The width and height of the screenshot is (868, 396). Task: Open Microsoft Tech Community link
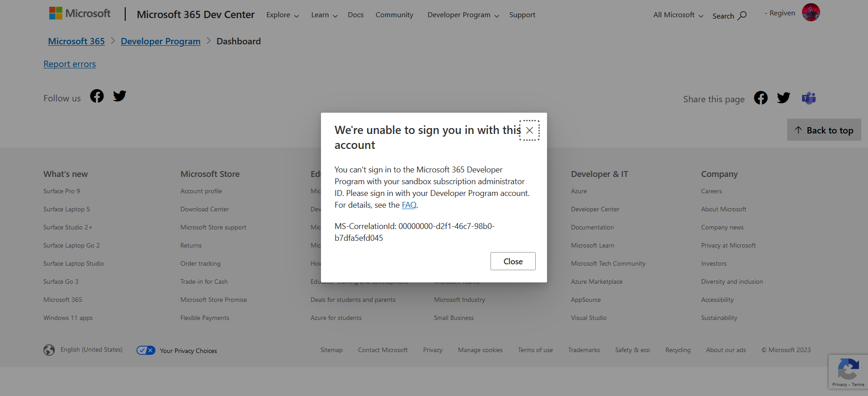tap(608, 263)
